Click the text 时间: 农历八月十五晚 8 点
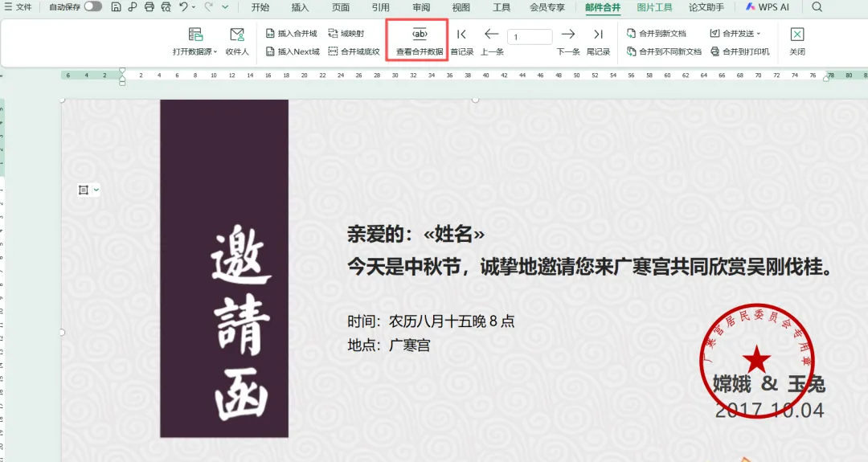This screenshot has height=462, width=868. (431, 321)
